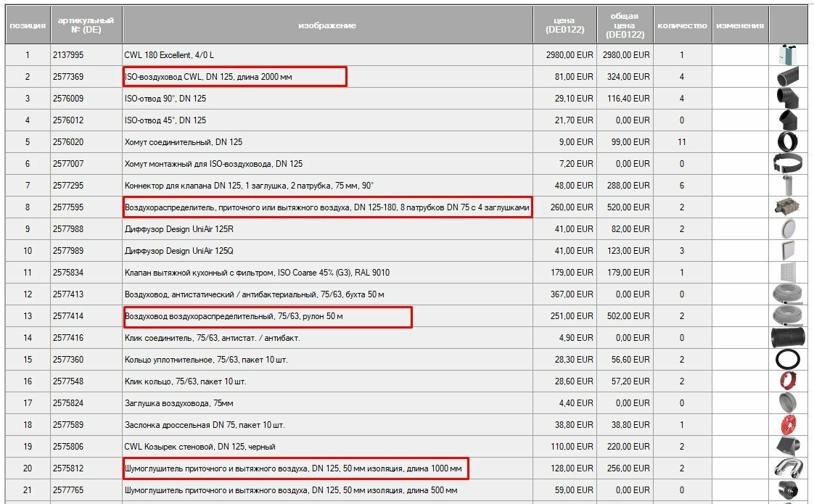Open the Клапан вытяжной кухонный thumbnail
814x504 pixels.
click(788, 273)
